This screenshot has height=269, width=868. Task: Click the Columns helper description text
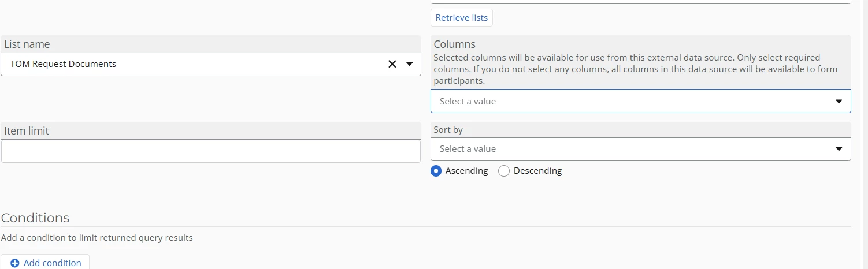635,69
